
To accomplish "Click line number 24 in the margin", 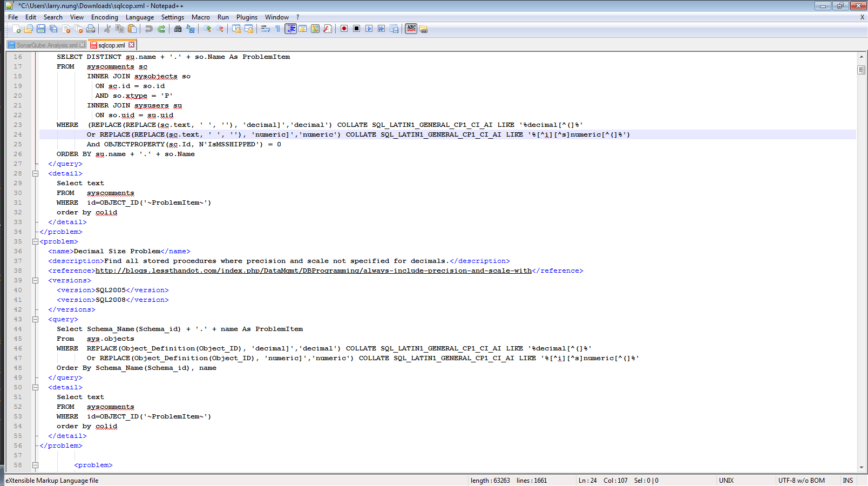I will pos(18,134).
